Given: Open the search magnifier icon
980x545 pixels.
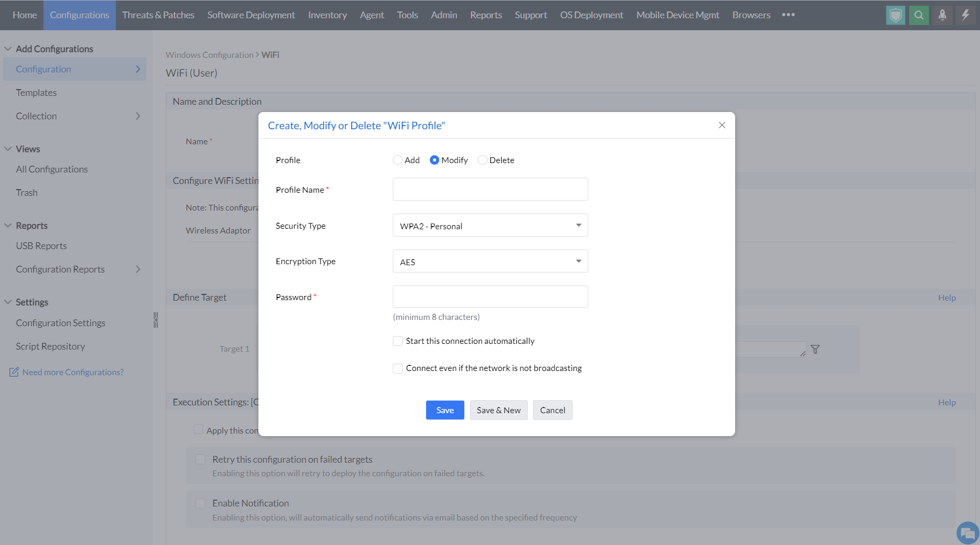Looking at the screenshot, I should [919, 15].
